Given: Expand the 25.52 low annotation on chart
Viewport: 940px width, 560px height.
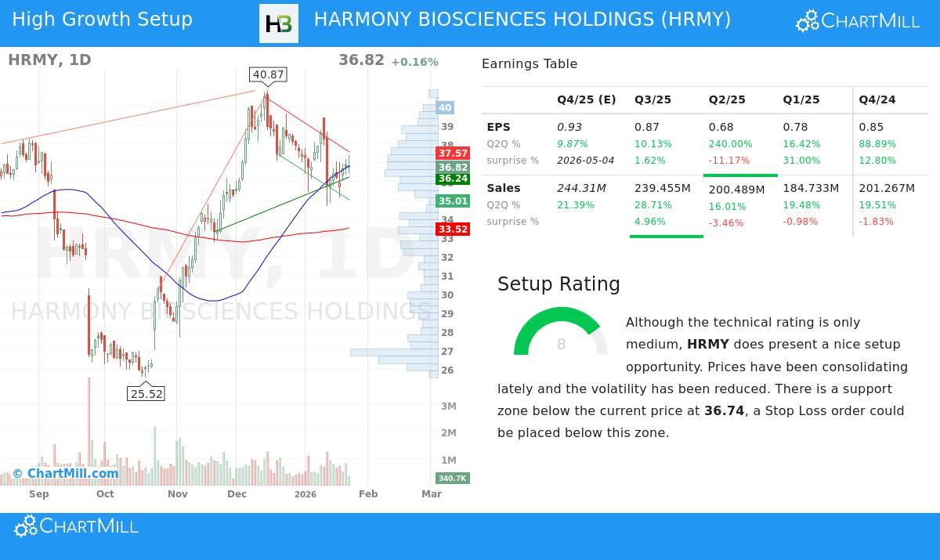Looking at the screenshot, I should tap(146, 392).
